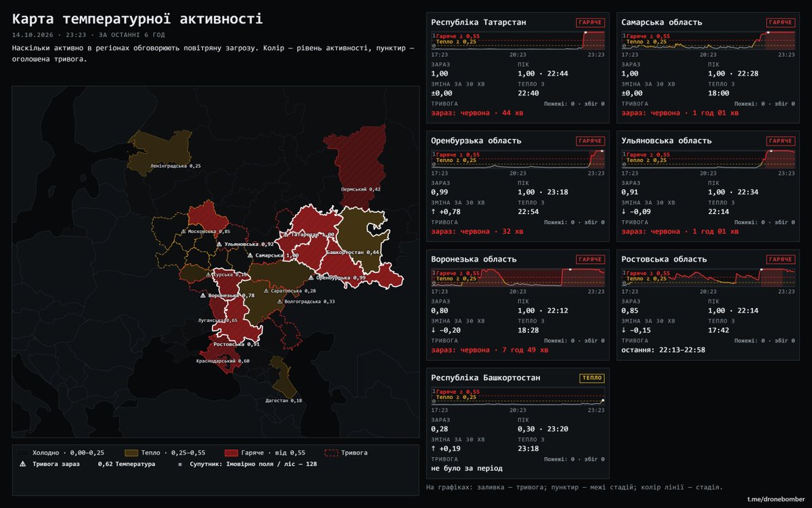Click 'Супутник: Імовірно поля / ліс — 128' text
The image size is (812, 508).
[x=254, y=465]
